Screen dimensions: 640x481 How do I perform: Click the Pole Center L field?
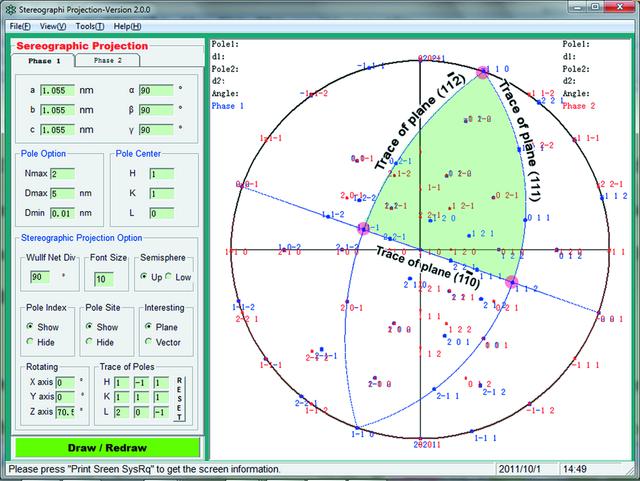[162, 213]
